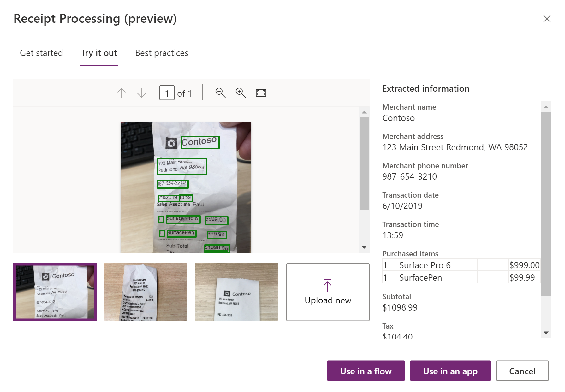The height and width of the screenshot is (392, 565).
Task: Go to the next page of the document
Action: pyautogui.click(x=141, y=92)
